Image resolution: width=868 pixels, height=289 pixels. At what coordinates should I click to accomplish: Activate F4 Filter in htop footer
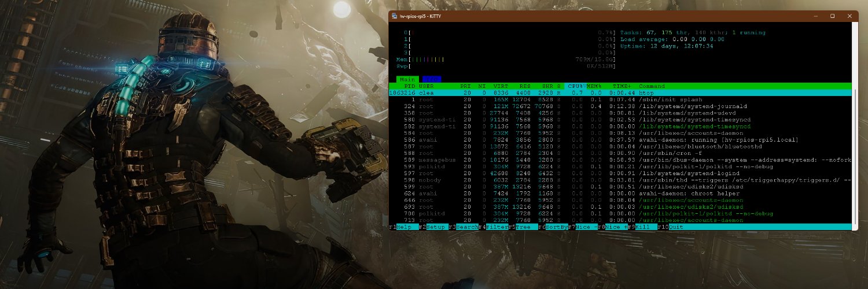[x=494, y=227]
